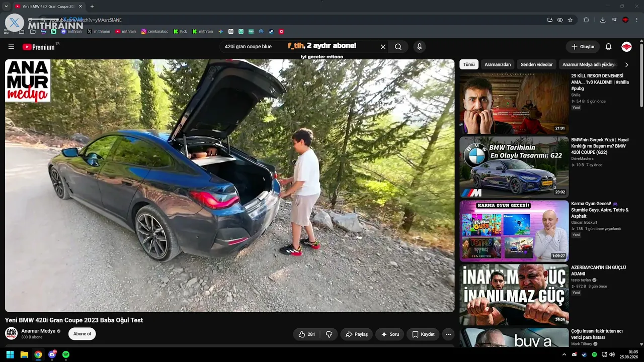Open the DriveMasters channel name

[582, 159]
